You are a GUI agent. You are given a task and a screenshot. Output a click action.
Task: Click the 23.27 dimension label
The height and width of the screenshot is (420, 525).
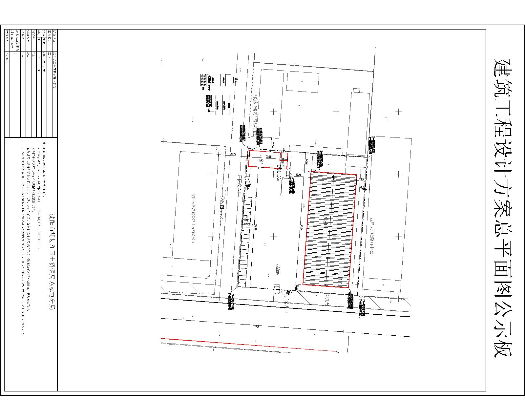(x=234, y=154)
